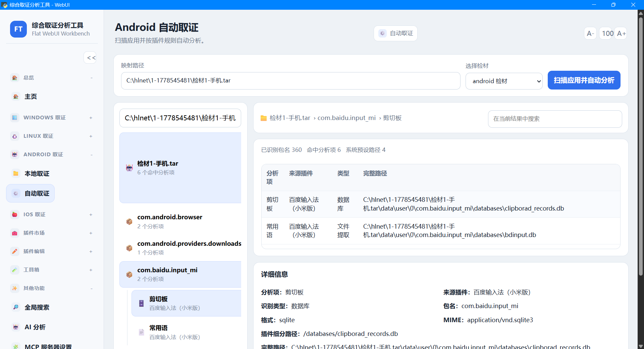Click the WINDOWS 取证 icon
This screenshot has height=349, width=644.
pyautogui.click(x=15, y=118)
